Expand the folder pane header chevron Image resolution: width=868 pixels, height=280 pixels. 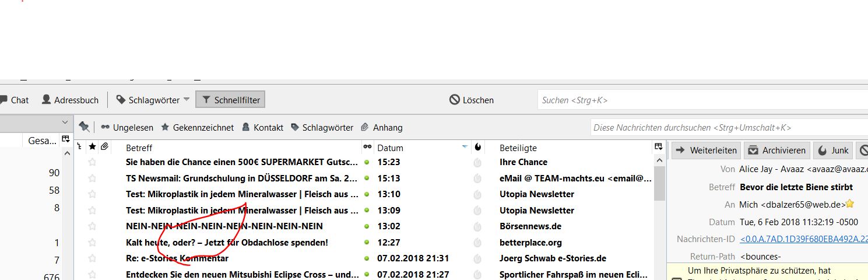65,123
